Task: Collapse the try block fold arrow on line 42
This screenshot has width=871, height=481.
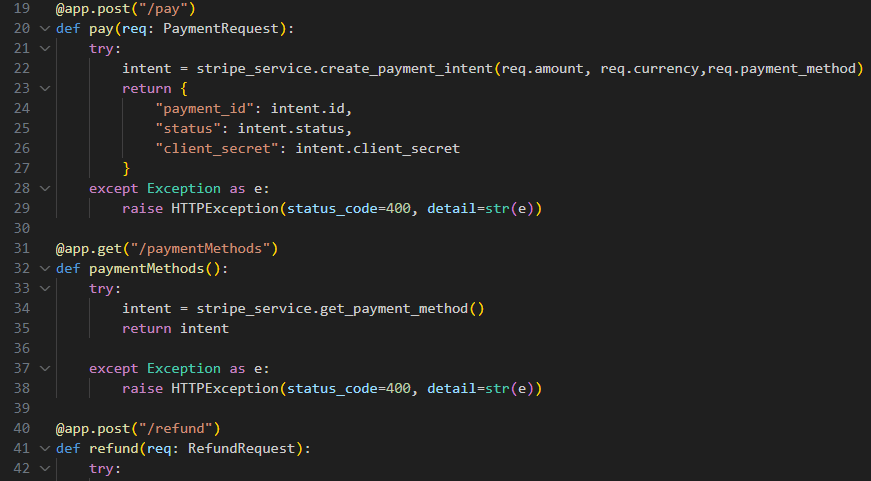Action: tap(45, 468)
